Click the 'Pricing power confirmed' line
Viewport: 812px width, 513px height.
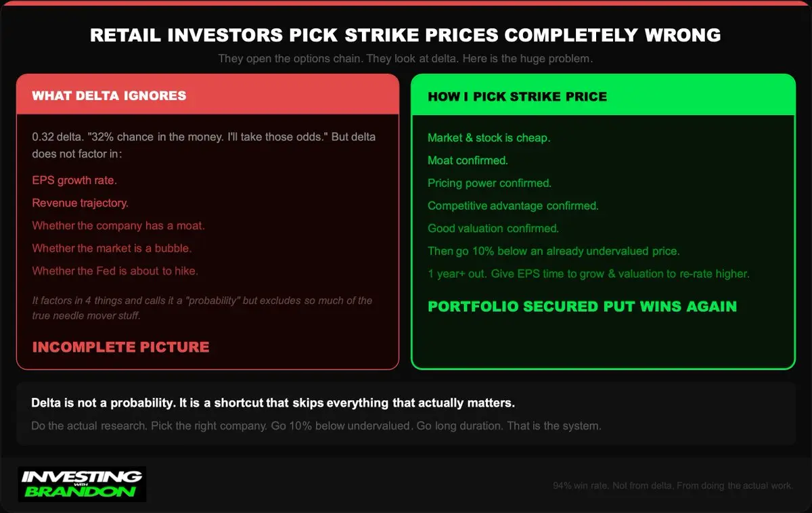[x=489, y=183]
